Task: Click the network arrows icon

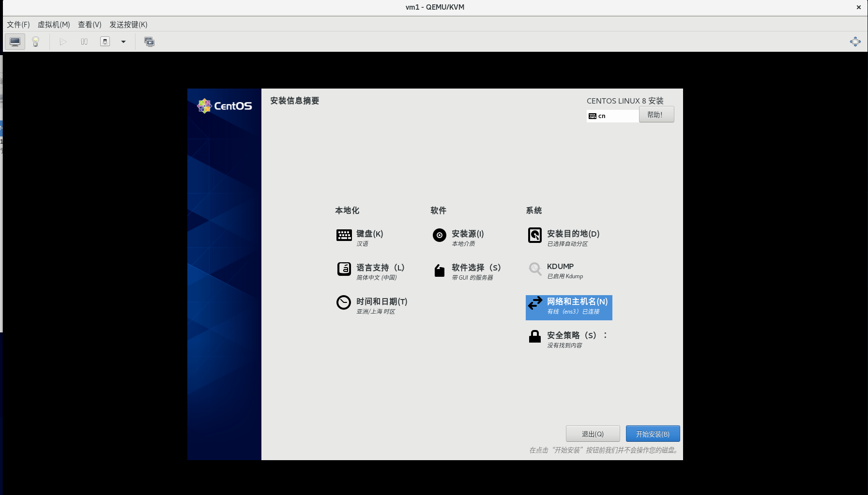Action: (535, 303)
